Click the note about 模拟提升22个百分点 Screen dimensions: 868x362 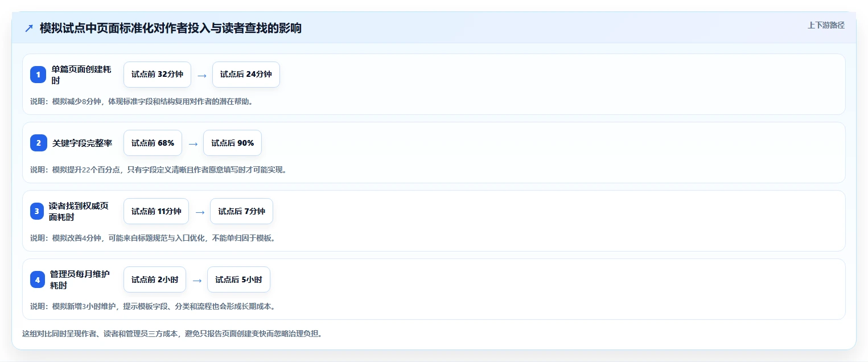(x=158, y=170)
